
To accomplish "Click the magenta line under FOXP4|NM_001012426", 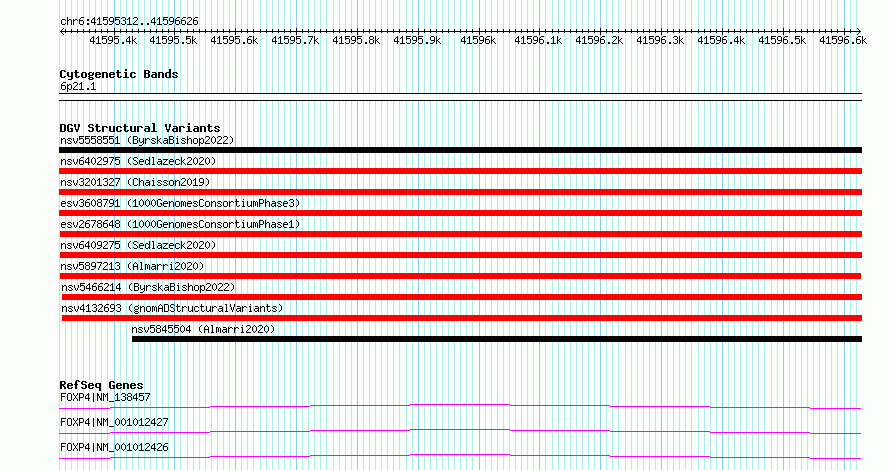I will 460,456.
